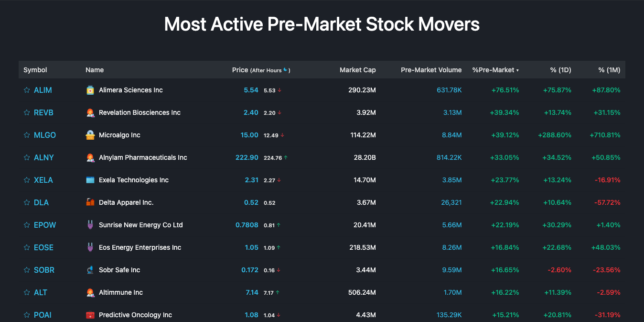Click the After Hours moon icon
The width and height of the screenshot is (644, 322).
pyautogui.click(x=286, y=70)
